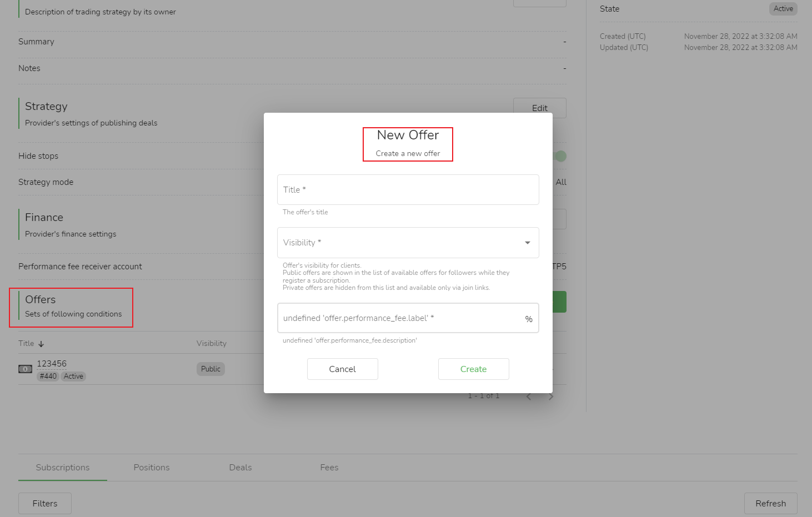Click the #440 offer ID badge
Image resolution: width=812 pixels, height=517 pixels.
point(48,377)
